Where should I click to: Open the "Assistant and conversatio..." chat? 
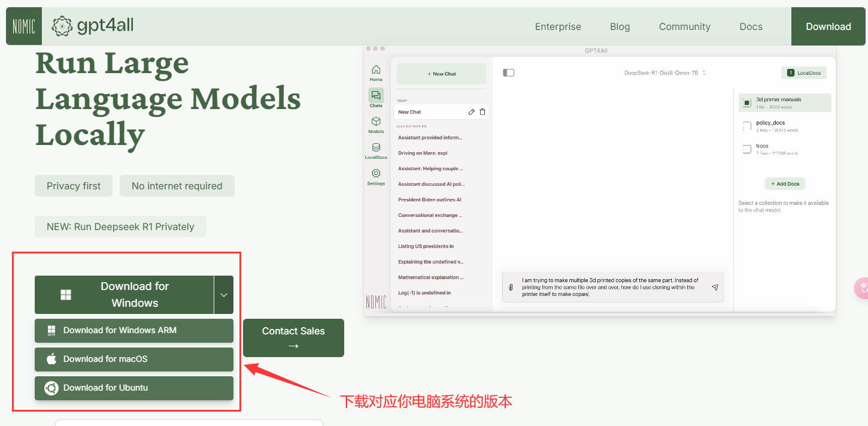(430, 231)
